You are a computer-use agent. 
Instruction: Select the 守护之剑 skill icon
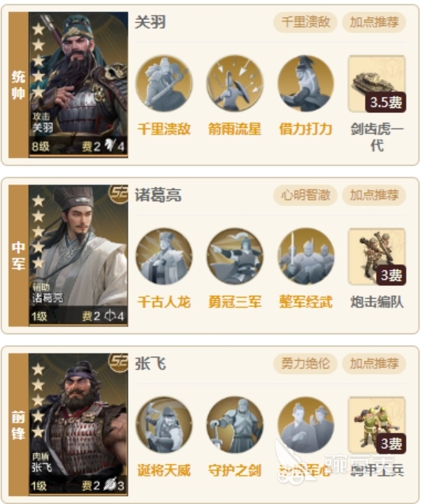(235, 425)
